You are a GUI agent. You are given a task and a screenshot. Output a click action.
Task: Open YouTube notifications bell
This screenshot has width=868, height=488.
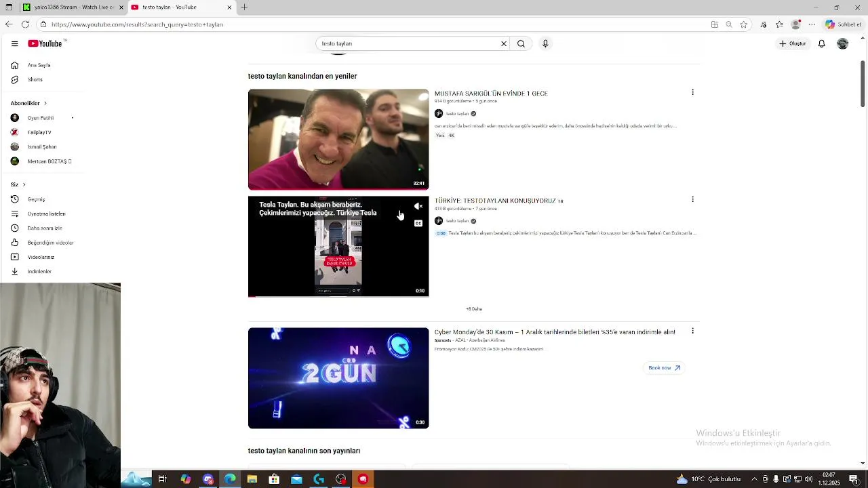click(x=821, y=43)
